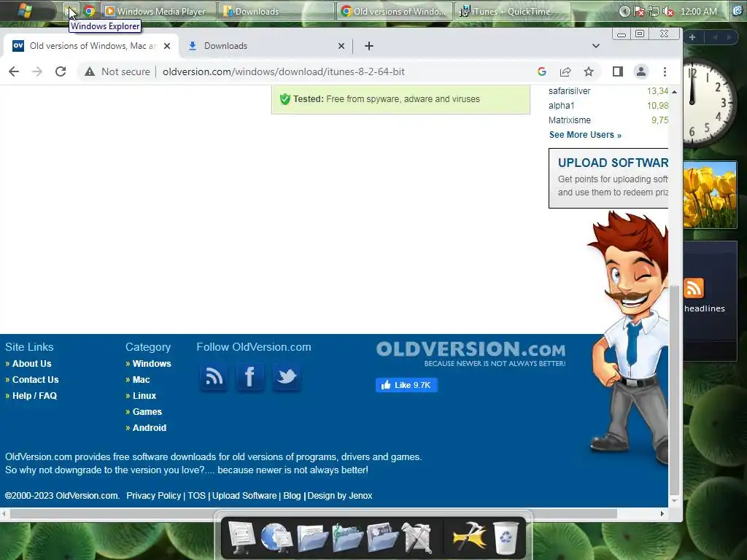Open OldVersion RSS feed icon

point(214,377)
